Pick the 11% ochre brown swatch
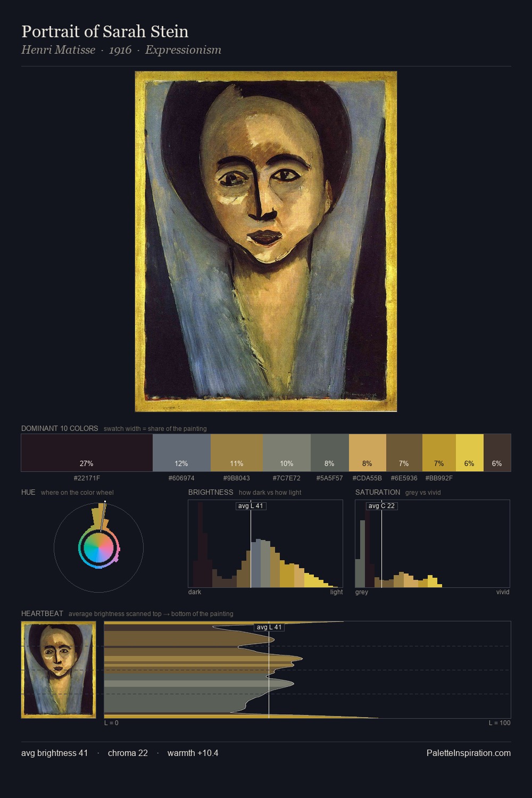 (x=237, y=453)
